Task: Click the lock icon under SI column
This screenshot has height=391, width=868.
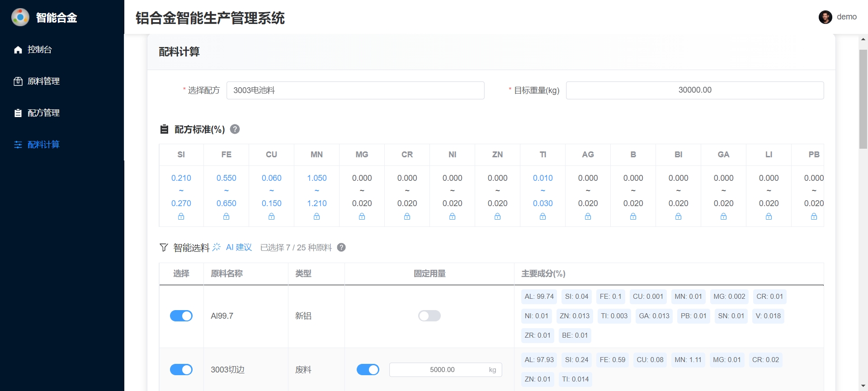Action: coord(181,217)
